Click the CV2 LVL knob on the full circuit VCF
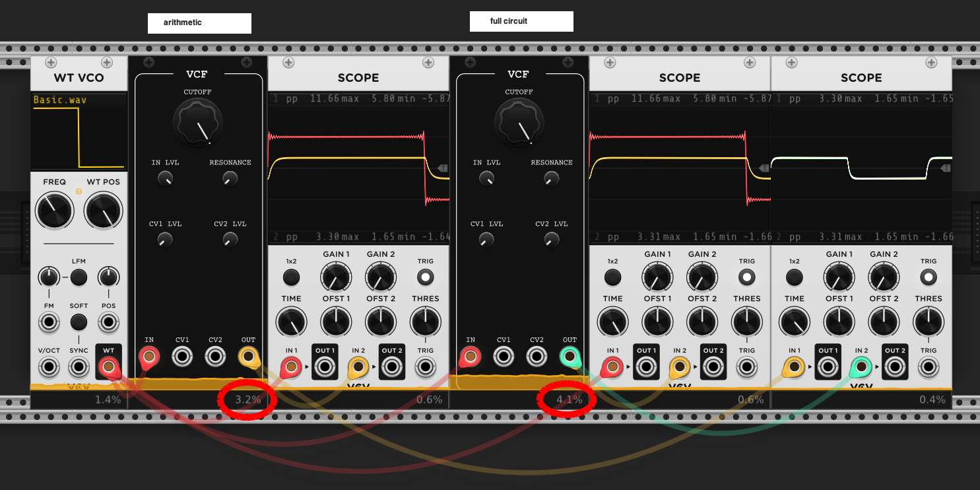The height and width of the screenshot is (490, 980). tap(551, 240)
